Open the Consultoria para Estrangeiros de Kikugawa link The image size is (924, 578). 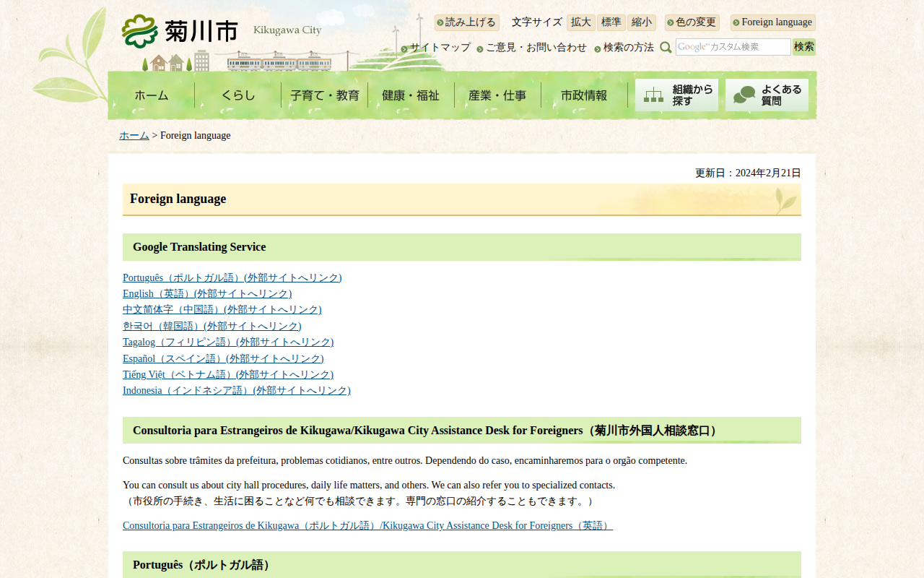pos(367,525)
